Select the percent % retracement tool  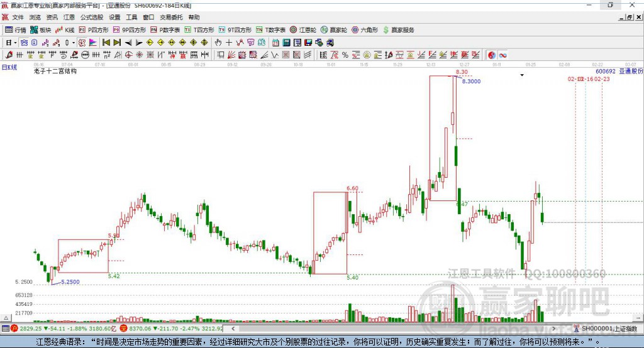[x=345, y=55]
